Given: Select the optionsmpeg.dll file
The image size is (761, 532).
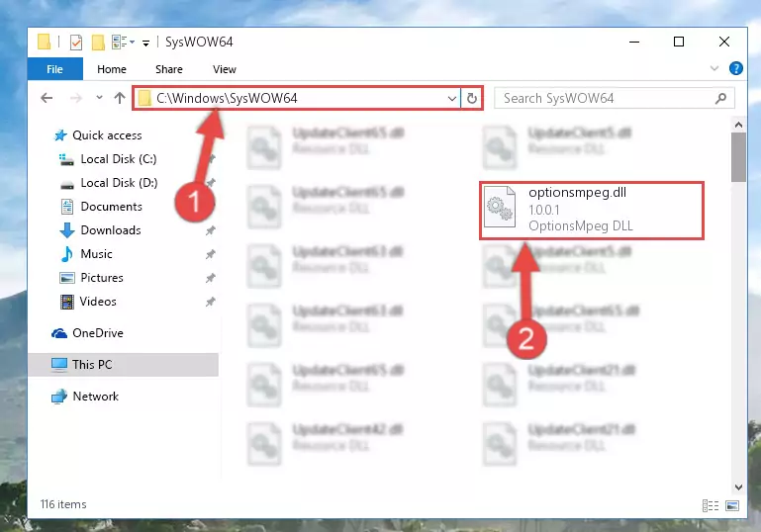Looking at the screenshot, I should click(x=592, y=210).
